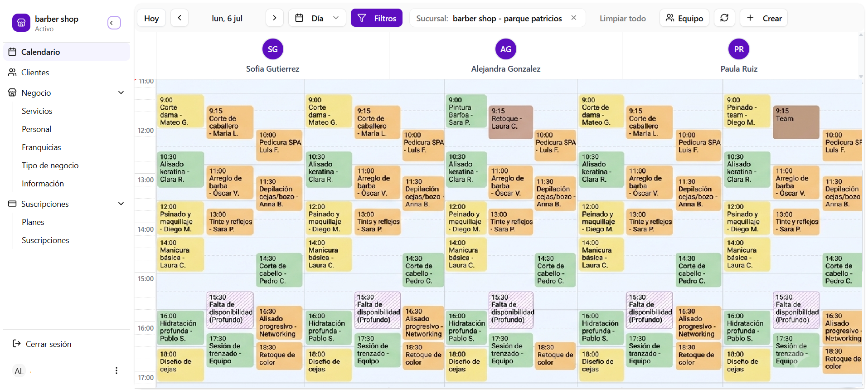Open Franquicias submenu item
The image size is (868, 390).
click(41, 147)
